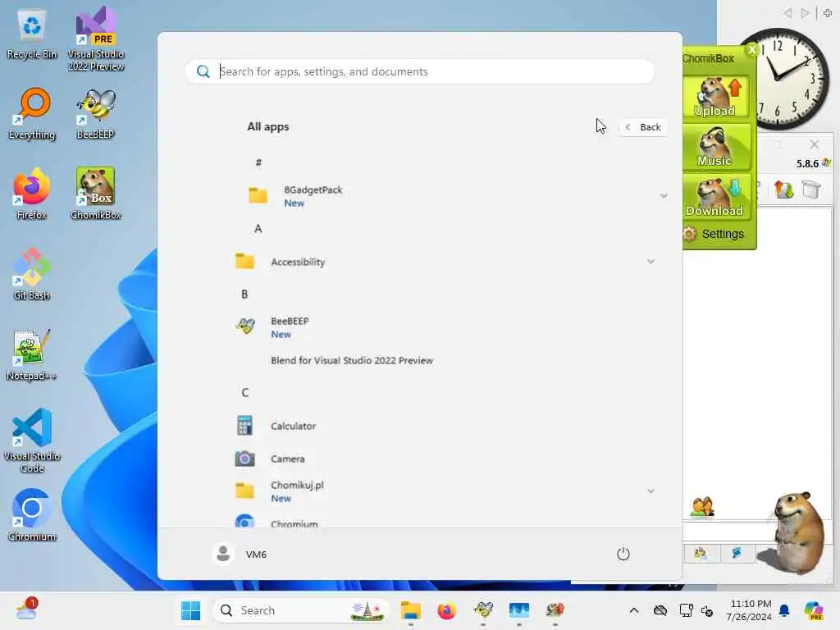This screenshot has width=840, height=630.
Task: Open the Notepad++ desktop shortcut
Action: pyautogui.click(x=32, y=354)
